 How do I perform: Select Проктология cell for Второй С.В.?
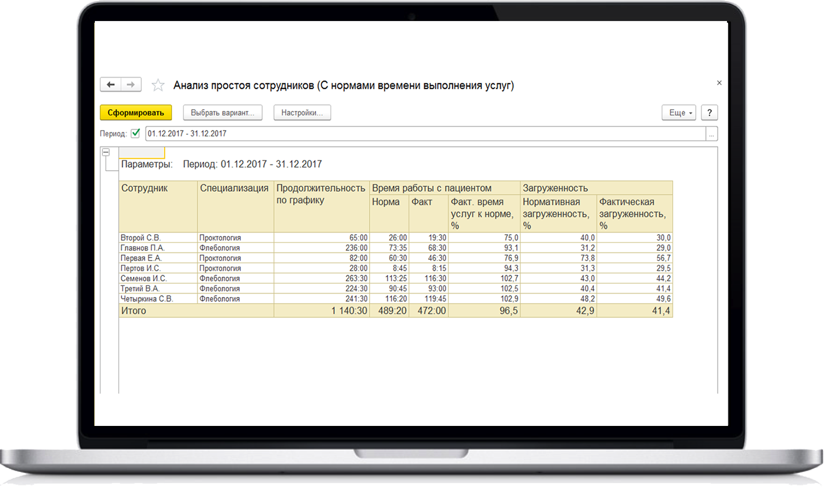236,237
